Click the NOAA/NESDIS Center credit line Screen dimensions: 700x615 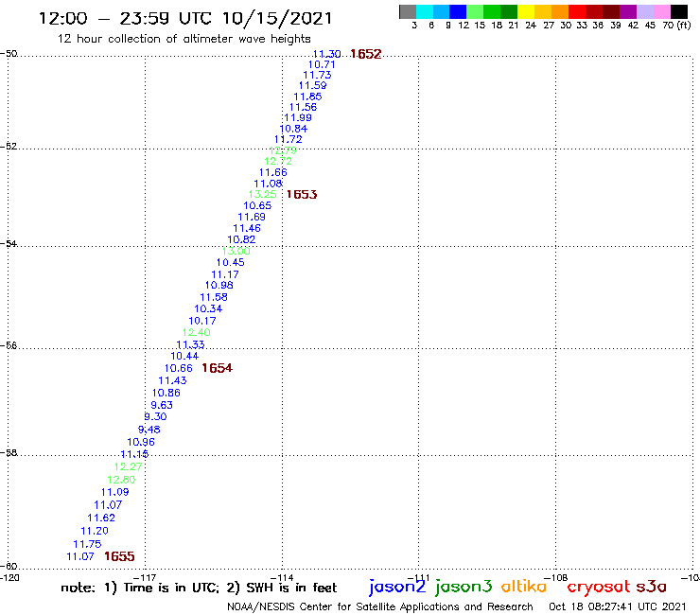tap(380, 606)
